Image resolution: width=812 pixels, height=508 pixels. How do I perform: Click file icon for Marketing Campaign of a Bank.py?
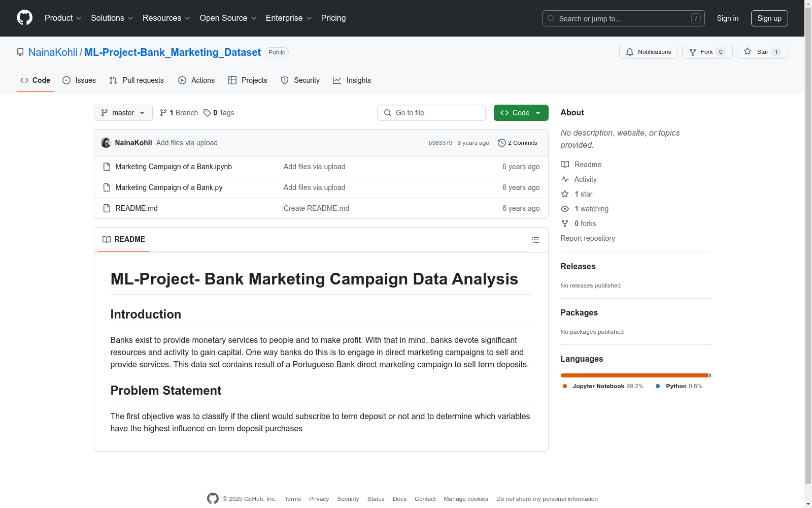(107, 187)
